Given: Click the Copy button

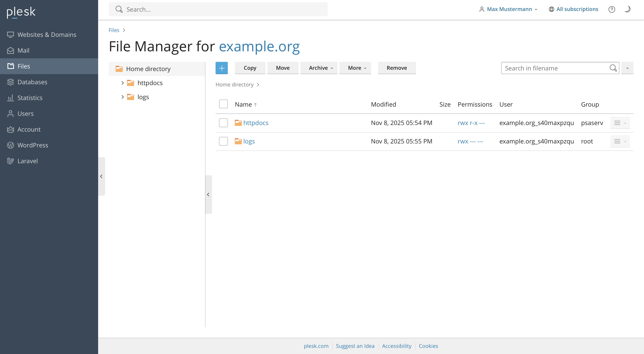Looking at the screenshot, I should coord(250,68).
